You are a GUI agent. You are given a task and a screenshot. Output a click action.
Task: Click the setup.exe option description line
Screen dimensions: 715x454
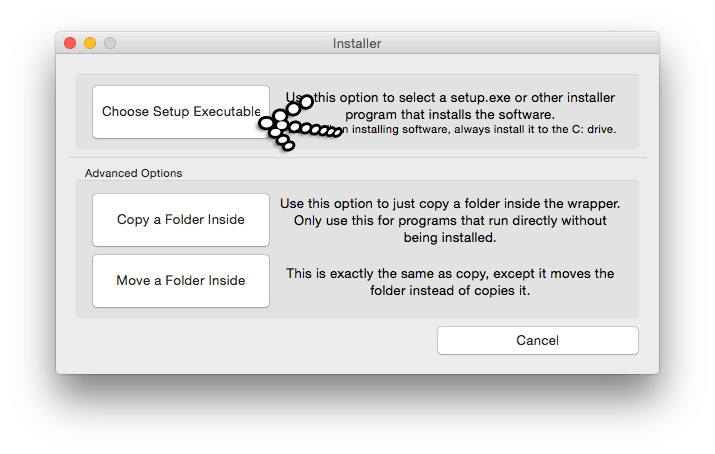pyautogui.click(x=450, y=98)
